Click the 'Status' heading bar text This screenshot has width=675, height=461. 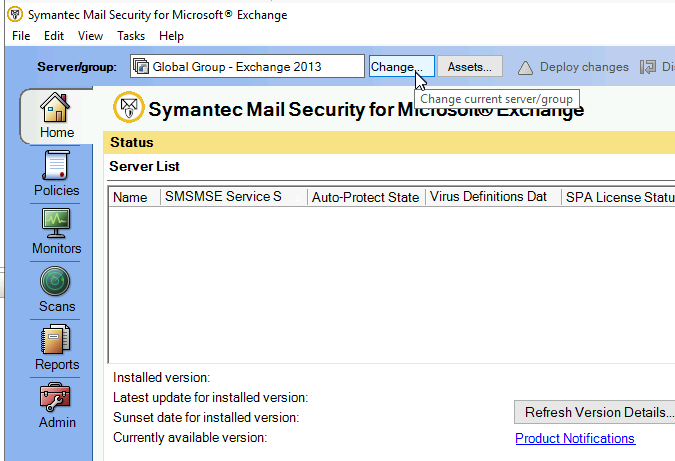(x=132, y=142)
